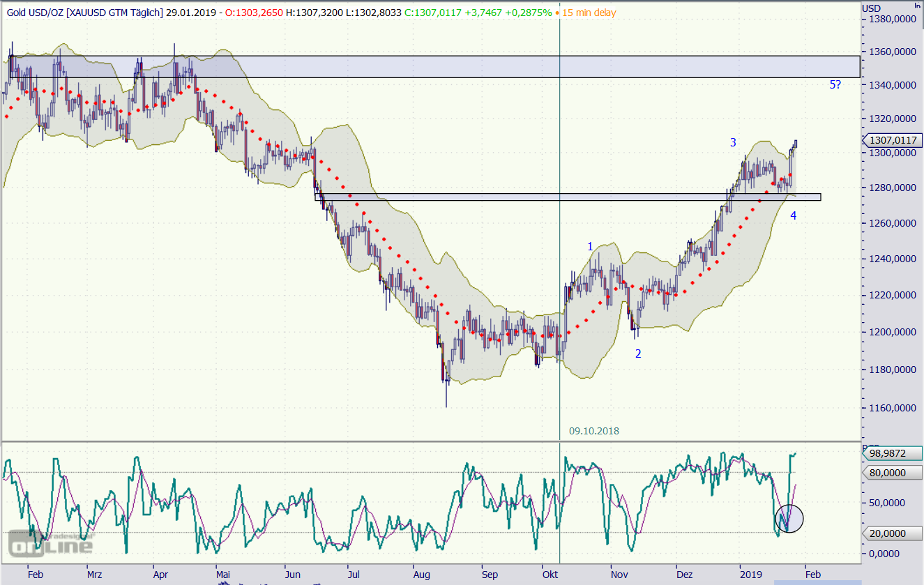Click the tradesignal online logo watermark
The height and width of the screenshot is (585, 924).
pos(50,543)
